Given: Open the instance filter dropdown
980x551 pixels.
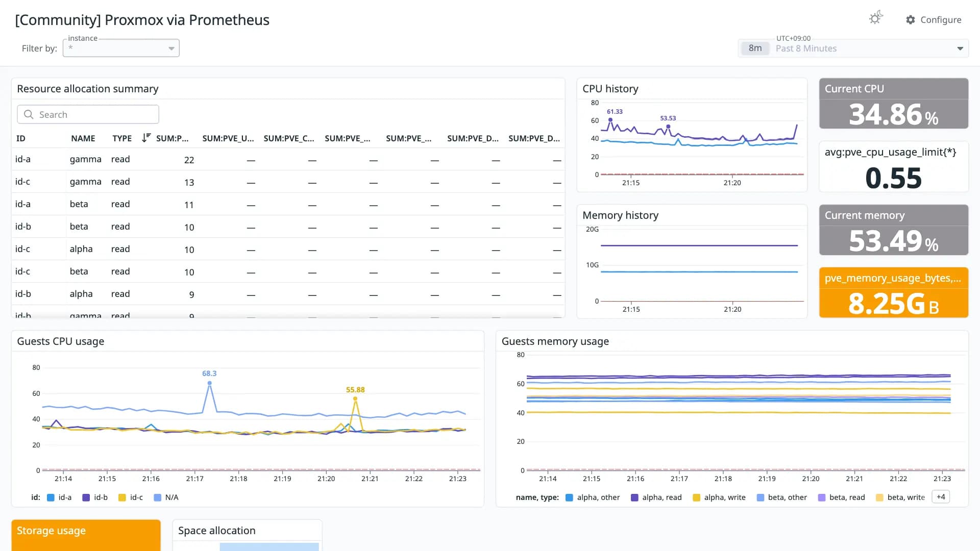Looking at the screenshot, I should click(121, 48).
